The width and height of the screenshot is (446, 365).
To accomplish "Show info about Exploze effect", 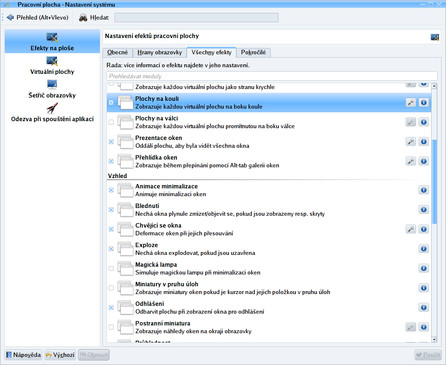I will pyautogui.click(x=424, y=249).
